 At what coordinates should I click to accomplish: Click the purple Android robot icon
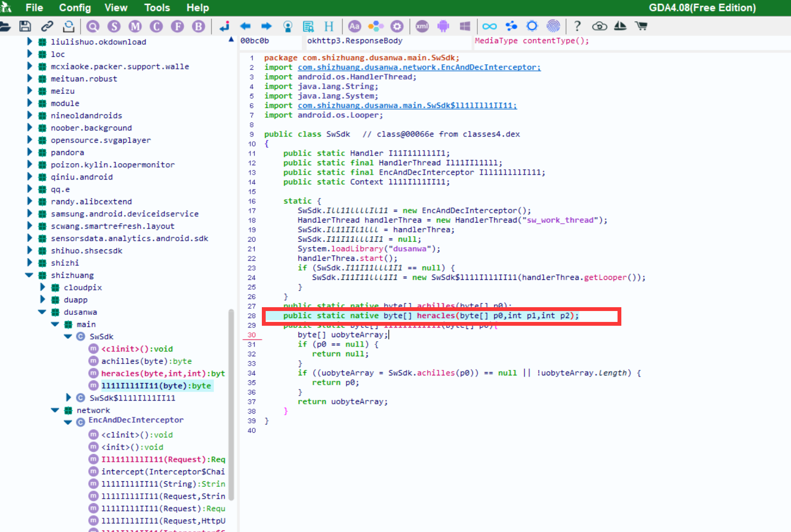coord(444,26)
